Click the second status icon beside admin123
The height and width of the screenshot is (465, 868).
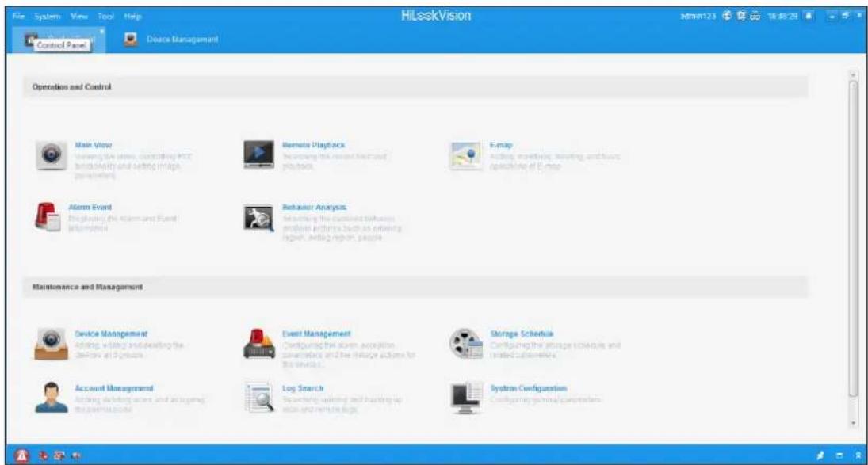(x=742, y=16)
